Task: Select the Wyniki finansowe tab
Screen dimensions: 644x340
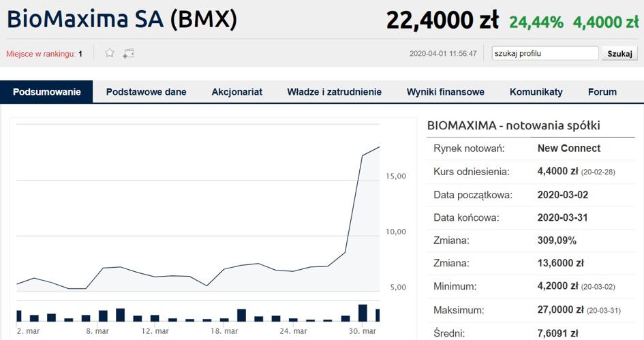Action: pyautogui.click(x=446, y=92)
